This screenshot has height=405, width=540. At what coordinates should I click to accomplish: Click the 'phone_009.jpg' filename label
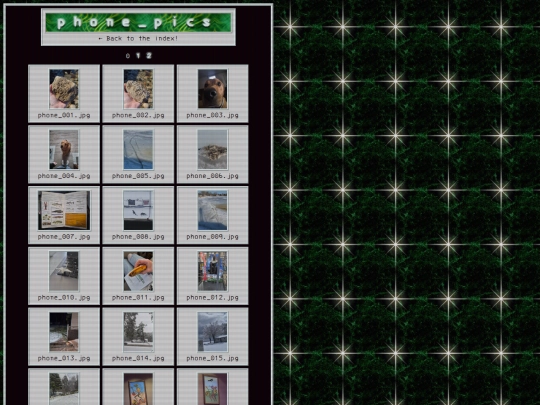point(212,237)
